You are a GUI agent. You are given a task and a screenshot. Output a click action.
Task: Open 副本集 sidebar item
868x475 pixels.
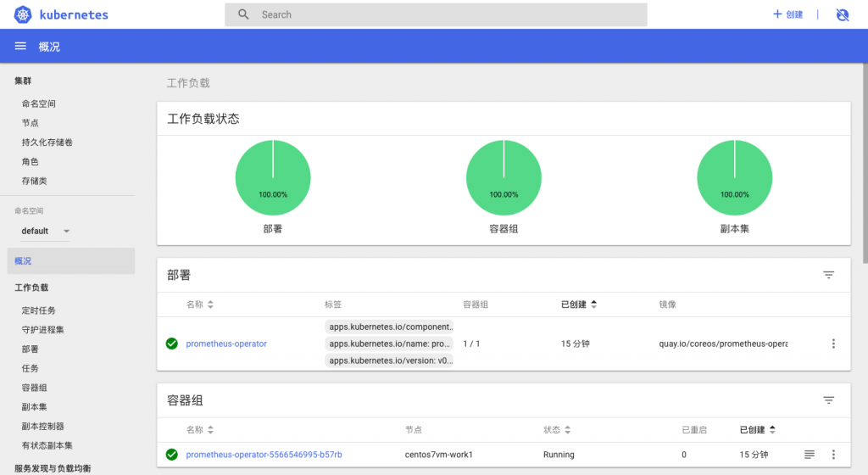pos(34,407)
